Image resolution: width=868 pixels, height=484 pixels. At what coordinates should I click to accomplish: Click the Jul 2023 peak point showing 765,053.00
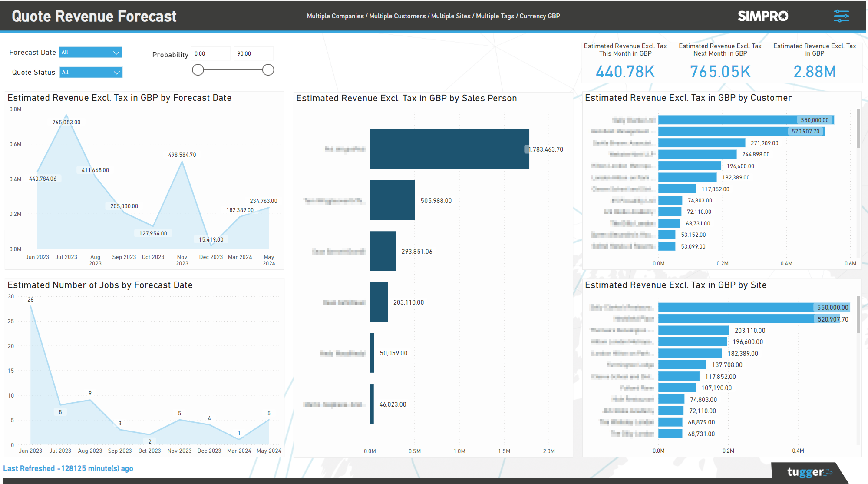(x=66, y=115)
